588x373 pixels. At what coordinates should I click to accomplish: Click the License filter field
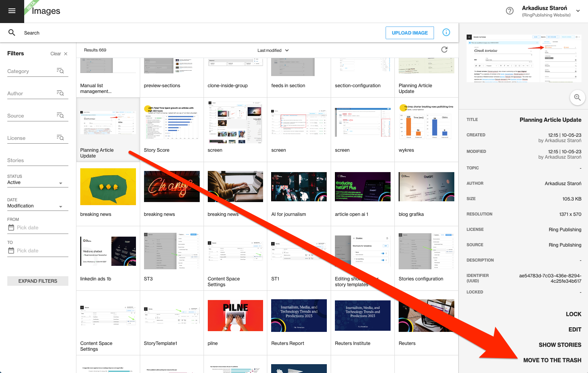click(x=38, y=138)
